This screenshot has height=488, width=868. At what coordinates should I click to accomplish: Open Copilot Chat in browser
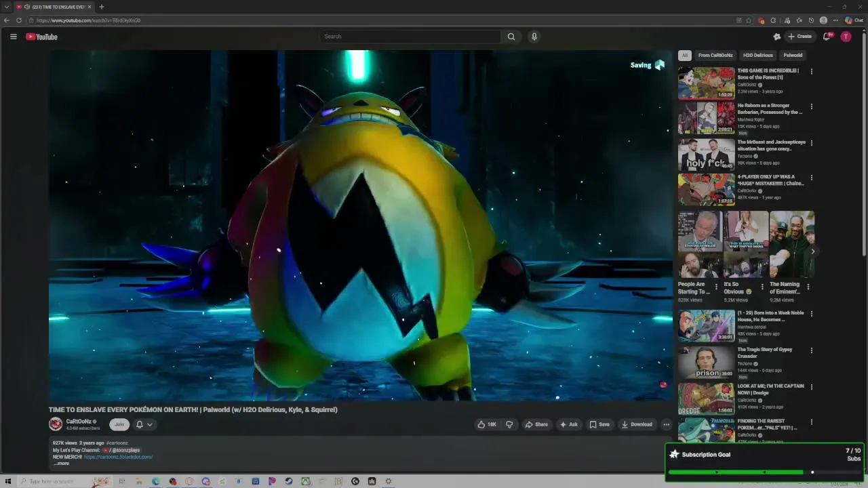tap(854, 20)
